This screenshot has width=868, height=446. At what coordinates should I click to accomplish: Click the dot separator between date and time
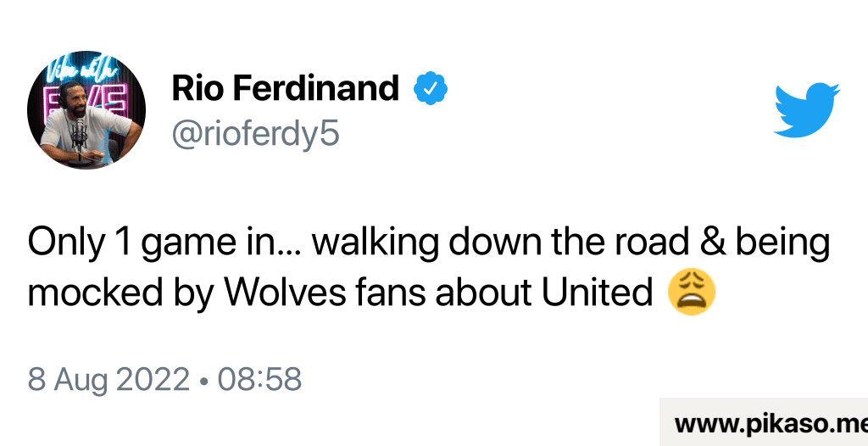click(203, 380)
